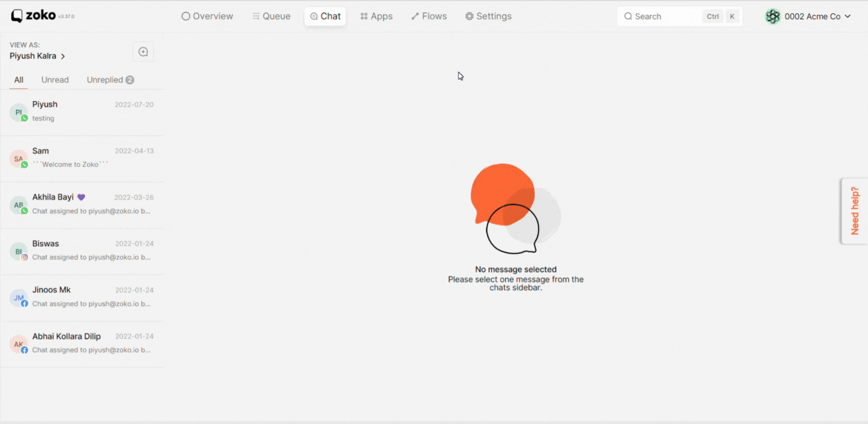Click Jinoos Mk's JM avatar

pyautogui.click(x=19, y=298)
